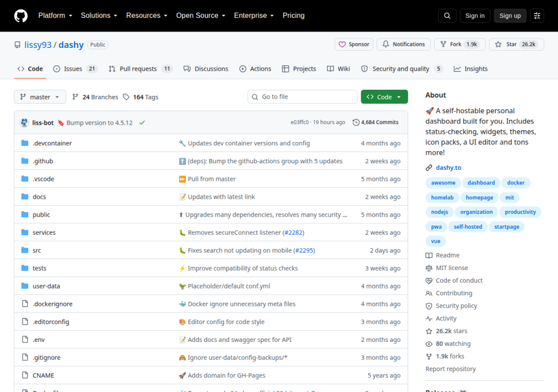Open the user-data folder row name

point(46,286)
